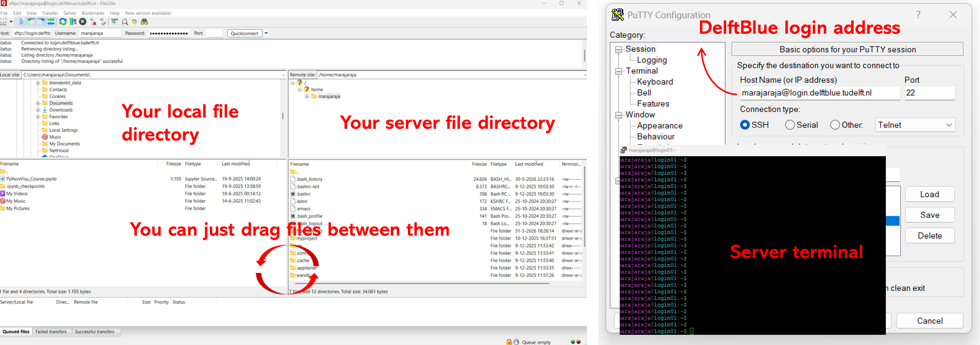Screen dimensions: 980x345
Task: Click New version available! menu entry
Action: point(148,13)
